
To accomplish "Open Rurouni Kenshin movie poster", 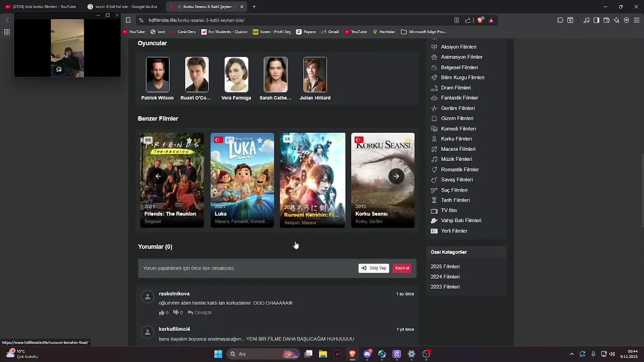I will pos(312,180).
